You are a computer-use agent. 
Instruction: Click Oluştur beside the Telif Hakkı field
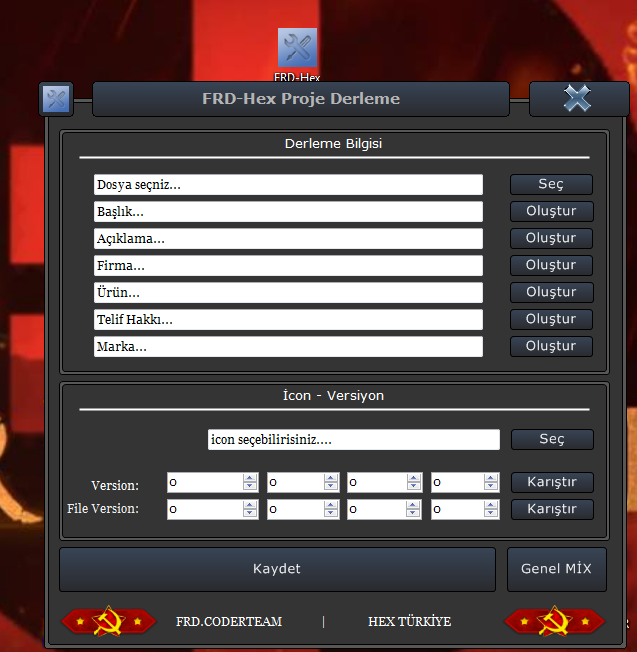click(x=551, y=319)
